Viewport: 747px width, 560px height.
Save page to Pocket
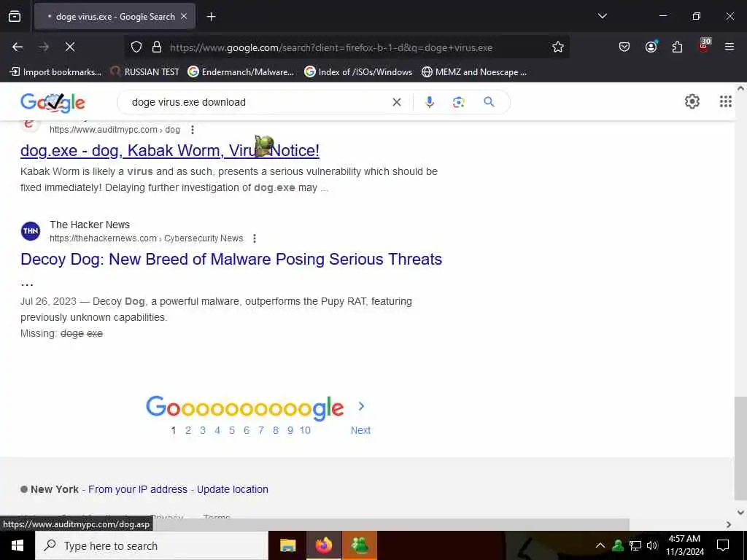pyautogui.click(x=624, y=47)
